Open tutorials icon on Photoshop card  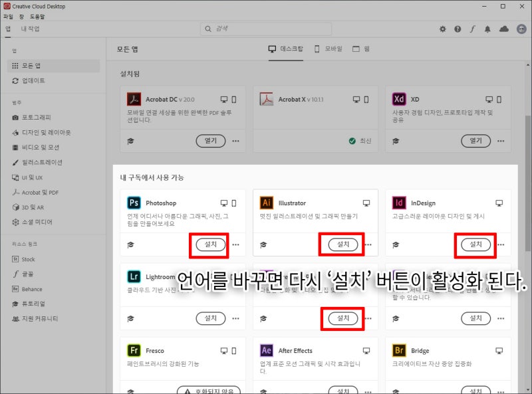pyautogui.click(x=130, y=245)
